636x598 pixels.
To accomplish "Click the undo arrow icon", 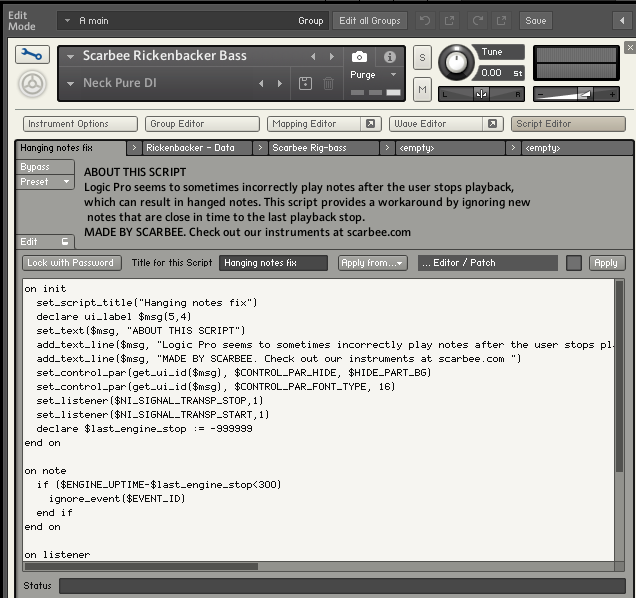I will click(425, 20).
